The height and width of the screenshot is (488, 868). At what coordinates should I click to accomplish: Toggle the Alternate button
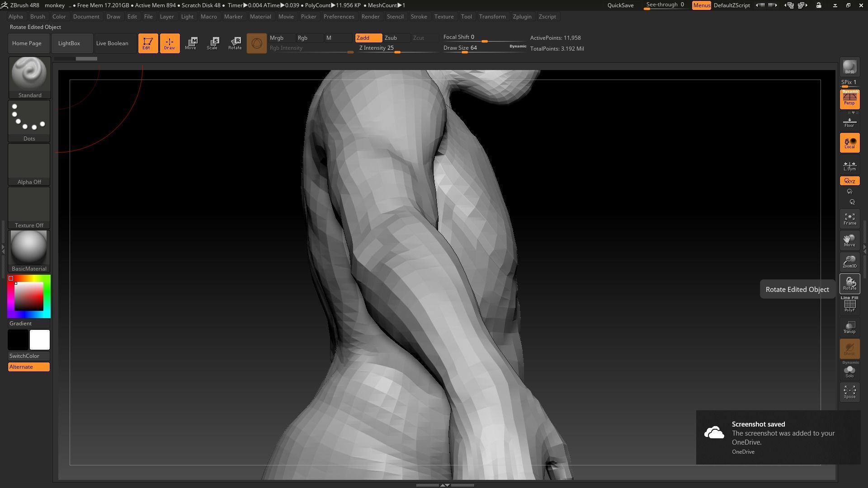click(x=29, y=367)
